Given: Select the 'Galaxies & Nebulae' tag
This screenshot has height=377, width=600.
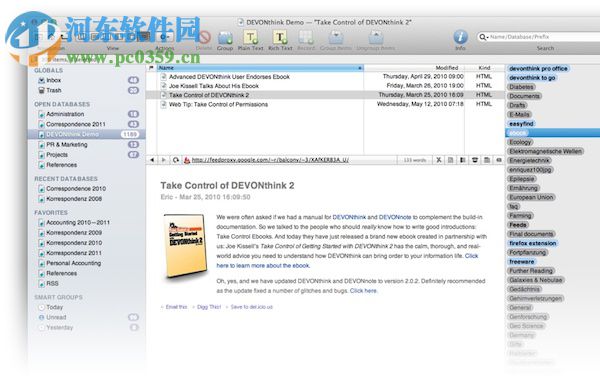Looking at the screenshot, I should (536, 280).
